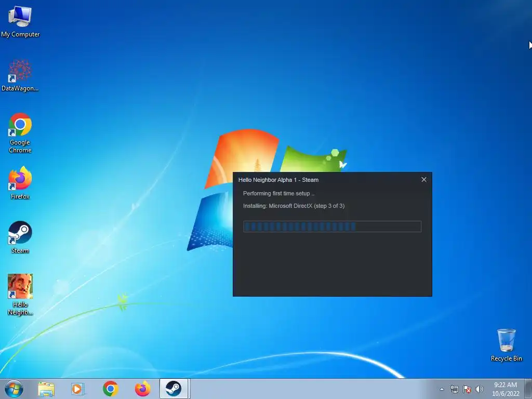The image size is (532, 399).
Task: Open the clock showing 9:22 AM
Action: 506,389
